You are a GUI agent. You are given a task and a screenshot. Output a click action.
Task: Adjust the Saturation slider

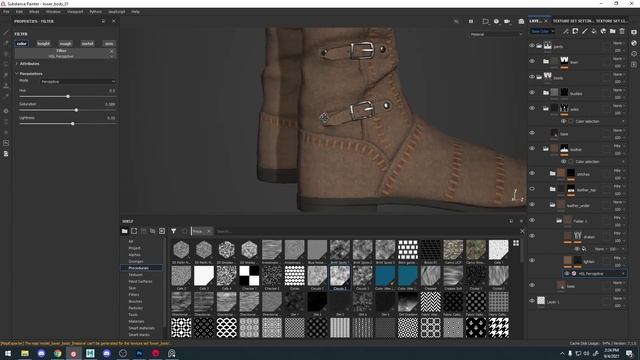click(x=67, y=110)
